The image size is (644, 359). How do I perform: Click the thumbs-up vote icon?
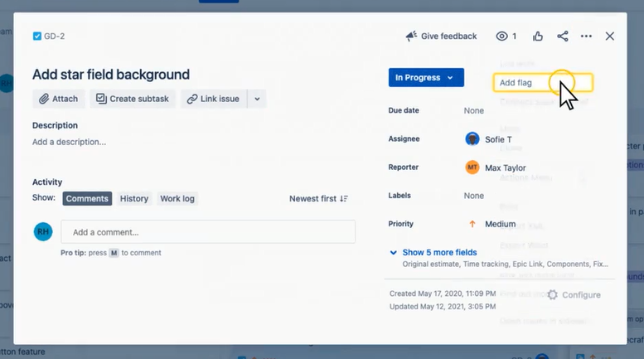538,36
